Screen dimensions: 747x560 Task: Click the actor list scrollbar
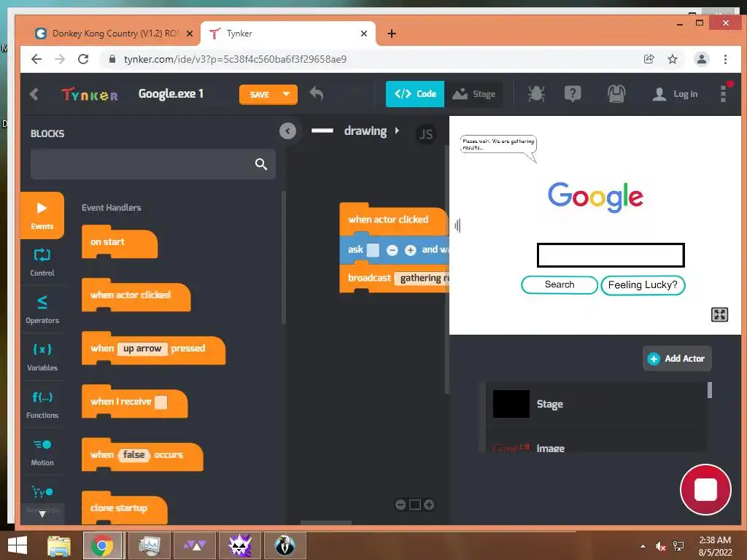coord(710,390)
